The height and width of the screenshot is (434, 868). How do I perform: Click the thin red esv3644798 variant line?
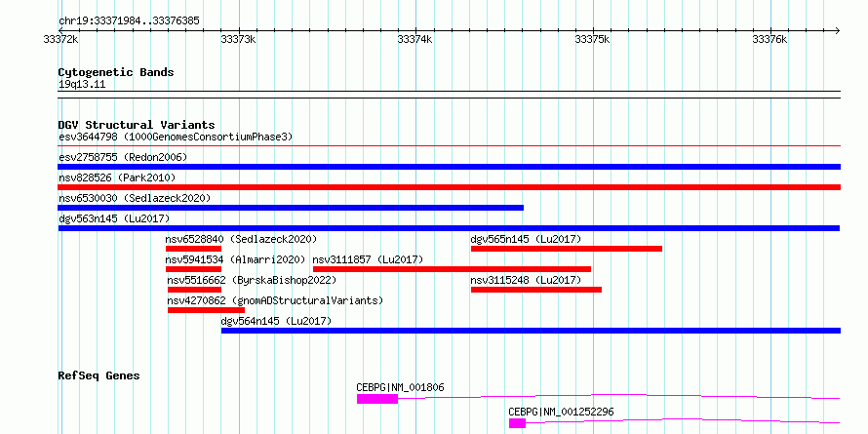point(449,146)
